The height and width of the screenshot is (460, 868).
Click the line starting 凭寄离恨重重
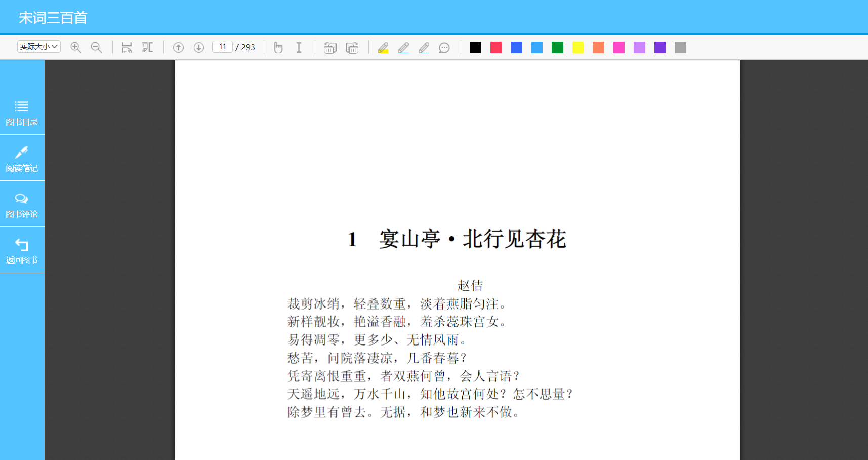tap(403, 376)
